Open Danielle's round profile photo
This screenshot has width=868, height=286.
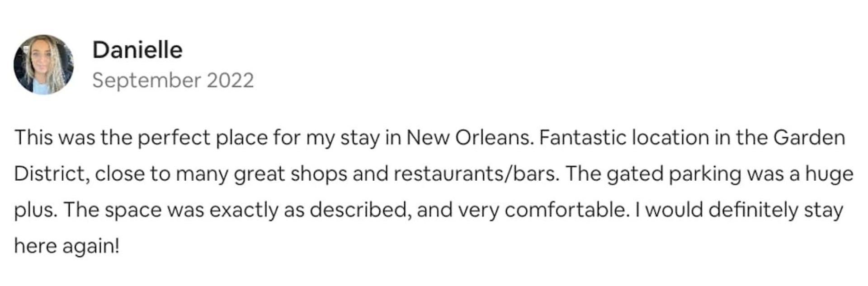click(43, 65)
